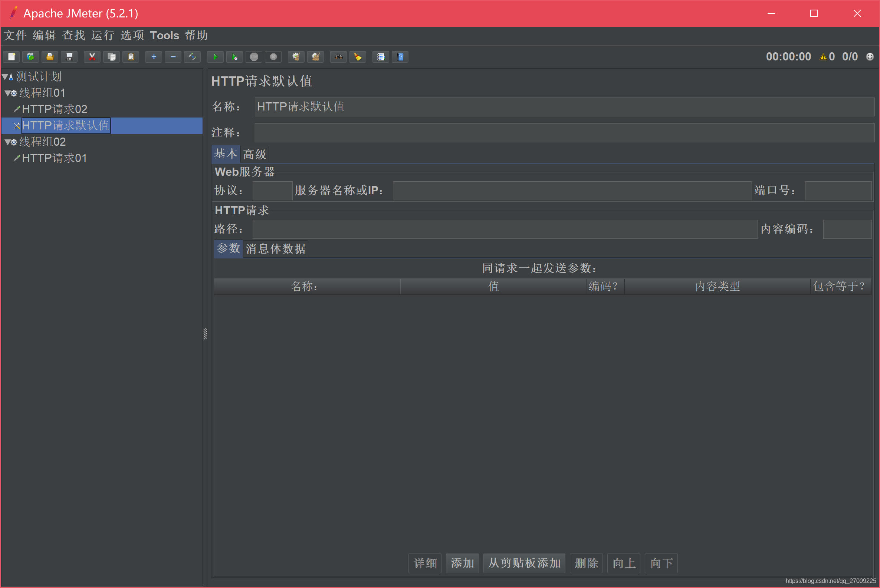Click the Clear all brooms icon
This screenshot has height=588, width=880.
pyautogui.click(x=316, y=57)
